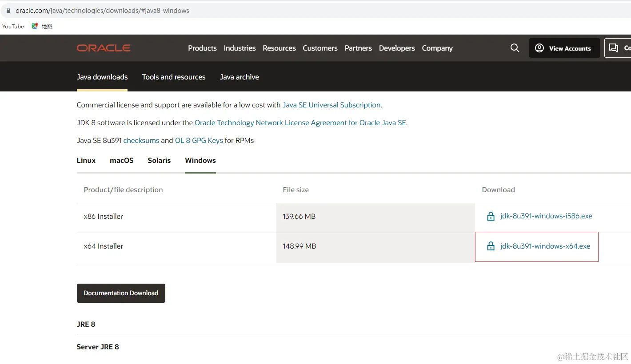This screenshot has height=364, width=631.
Task: Click the 139.66 MB file size
Action: [299, 216]
